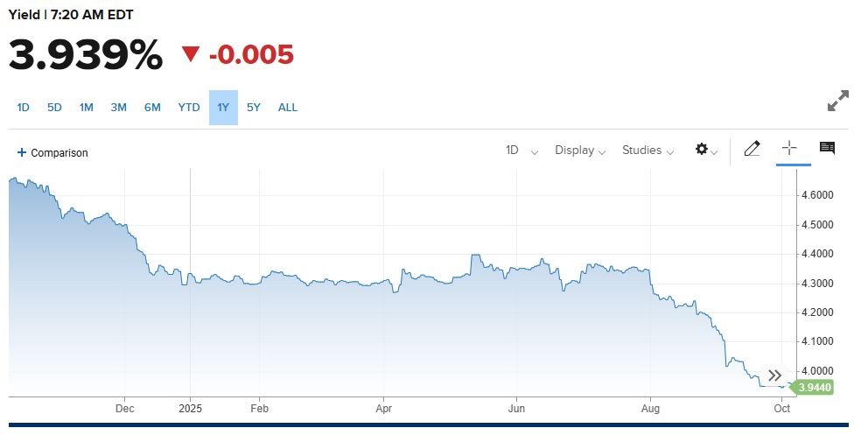Jump to latest data double-arrow button
Image resolution: width=868 pixels, height=442 pixels.
(774, 375)
